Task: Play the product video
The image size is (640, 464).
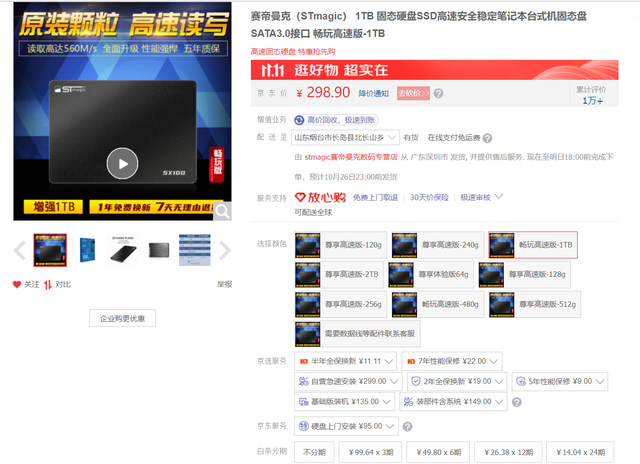Action: pyautogui.click(x=122, y=163)
